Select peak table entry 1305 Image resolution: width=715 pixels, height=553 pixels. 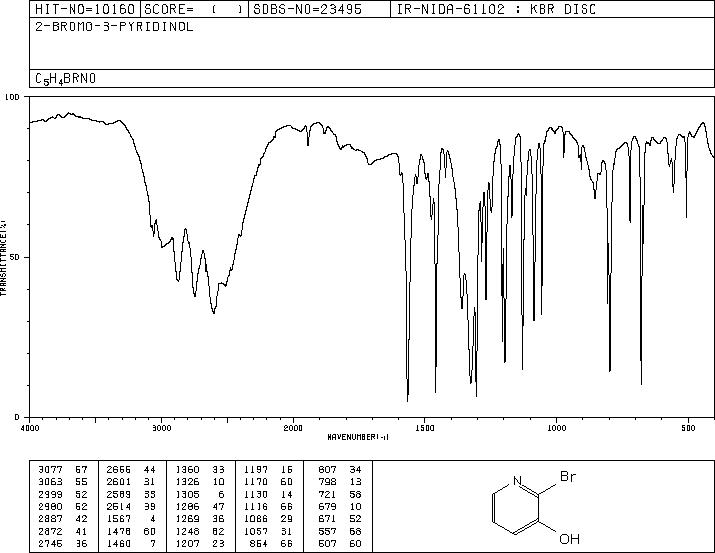point(187,494)
